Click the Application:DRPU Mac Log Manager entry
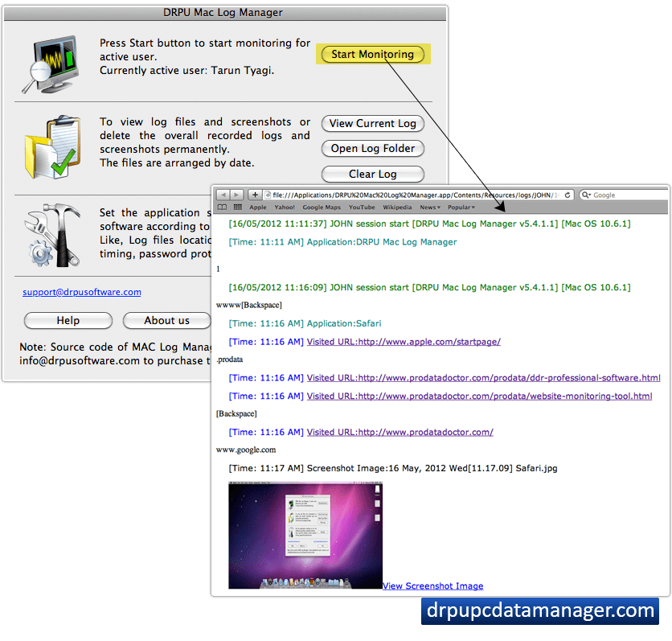This screenshot has height=641, width=672. pyautogui.click(x=342, y=242)
